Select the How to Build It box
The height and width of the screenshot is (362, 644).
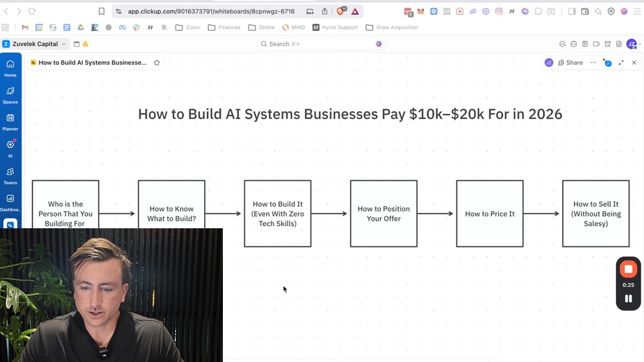(277, 214)
